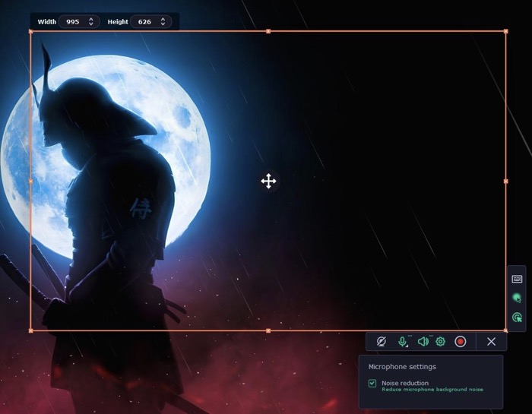Click the top-center handle of the capture frame

pos(268,32)
